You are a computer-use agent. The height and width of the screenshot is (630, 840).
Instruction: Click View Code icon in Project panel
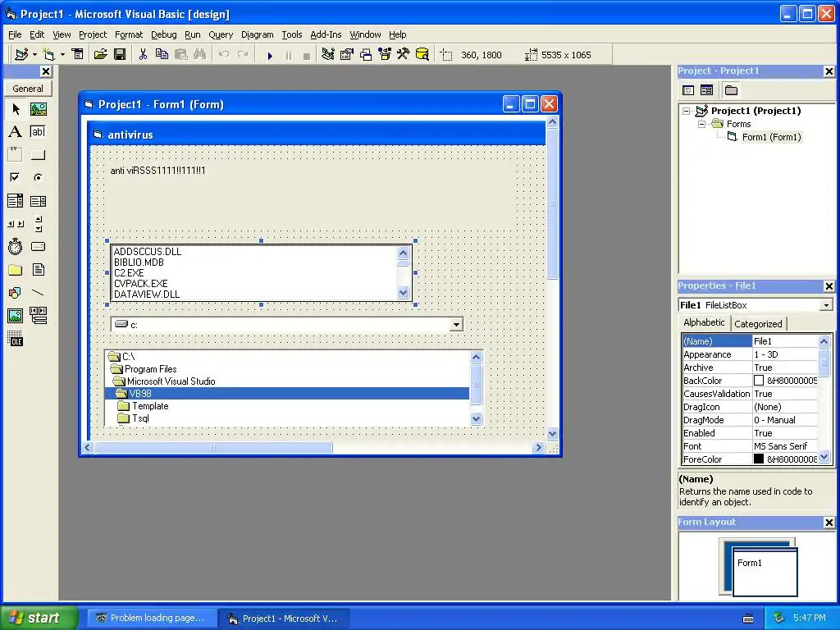click(x=688, y=90)
